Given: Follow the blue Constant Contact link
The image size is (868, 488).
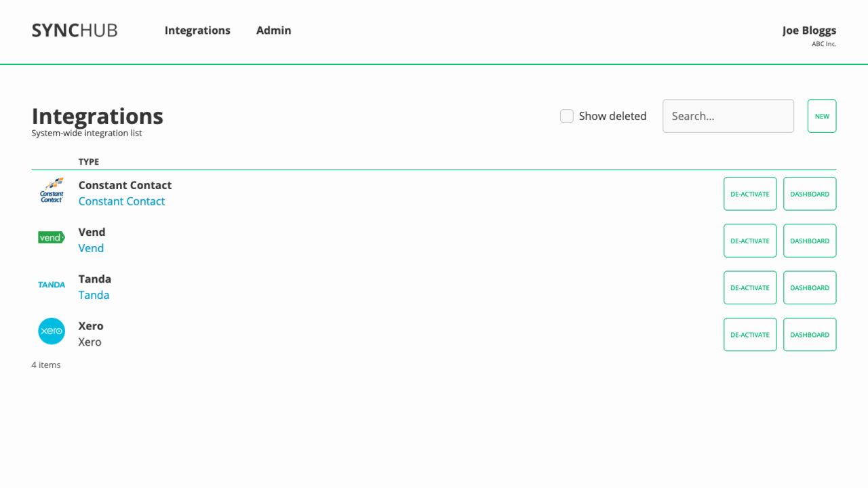Looking at the screenshot, I should (121, 201).
